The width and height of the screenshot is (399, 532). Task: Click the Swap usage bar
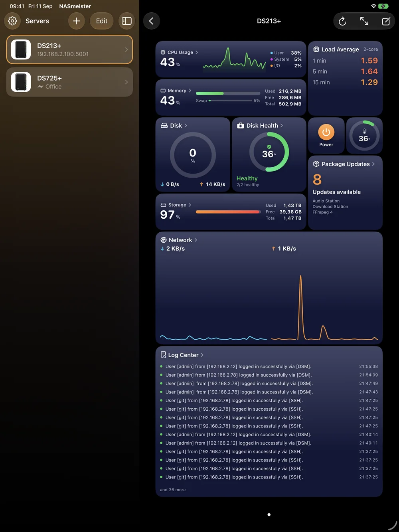click(230, 101)
